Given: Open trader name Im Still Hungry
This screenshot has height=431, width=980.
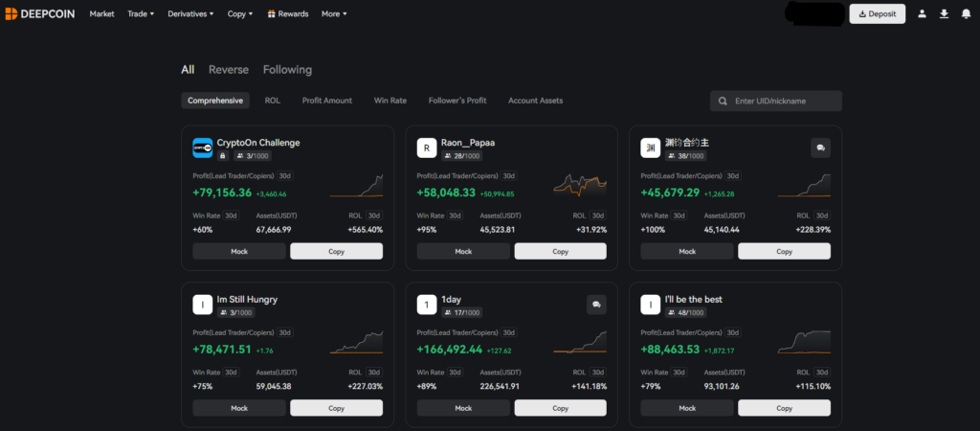Looking at the screenshot, I should tap(247, 300).
